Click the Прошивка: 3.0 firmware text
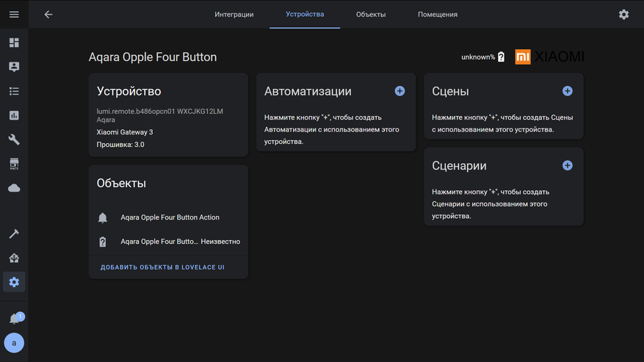This screenshot has height=362, width=644. tap(120, 145)
